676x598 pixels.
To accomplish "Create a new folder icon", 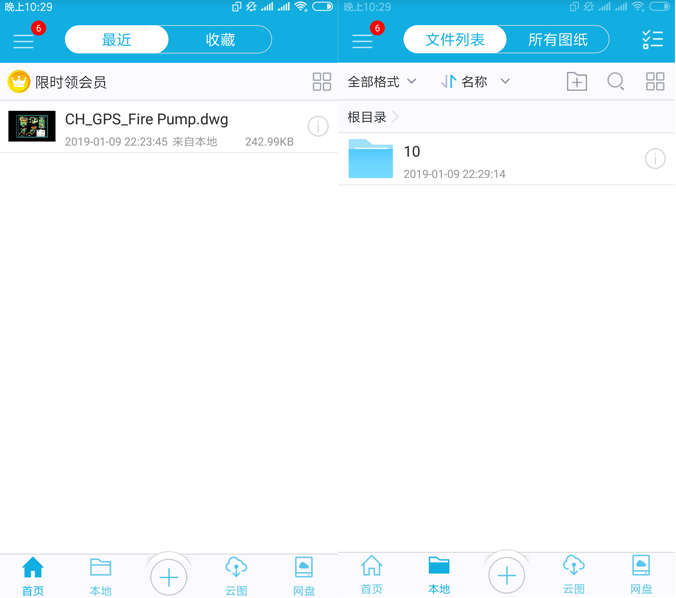I will 577,81.
